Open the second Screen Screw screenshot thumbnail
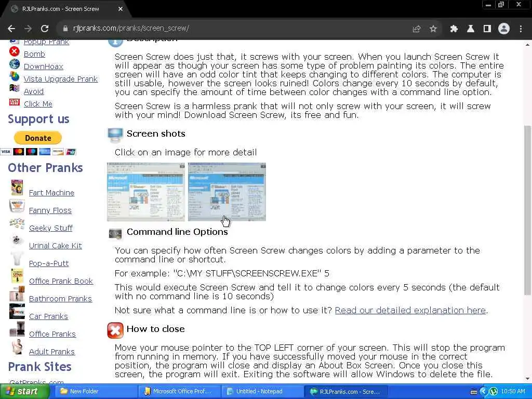Screen dimensions: 532x399 [227, 192]
